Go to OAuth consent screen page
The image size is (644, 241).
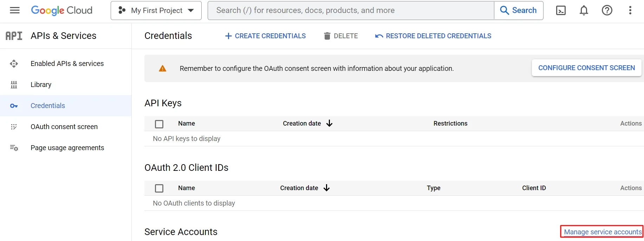point(64,127)
